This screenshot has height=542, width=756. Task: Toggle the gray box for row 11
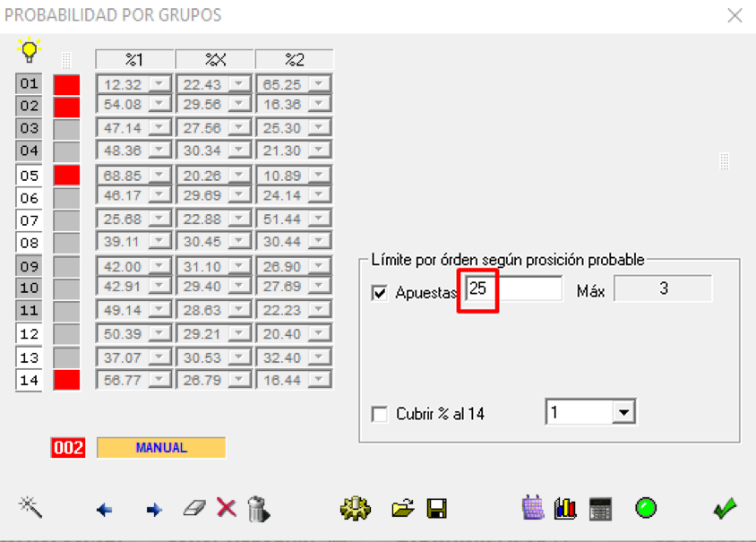[66, 312]
